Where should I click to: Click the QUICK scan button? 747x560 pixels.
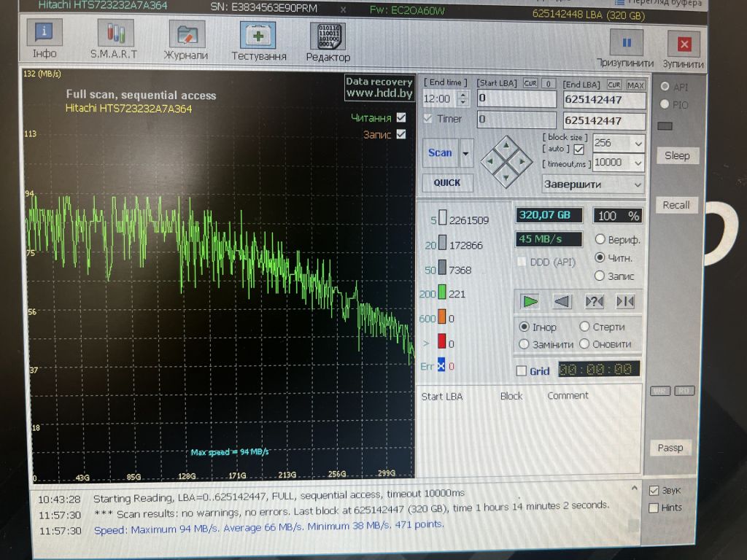point(447,183)
